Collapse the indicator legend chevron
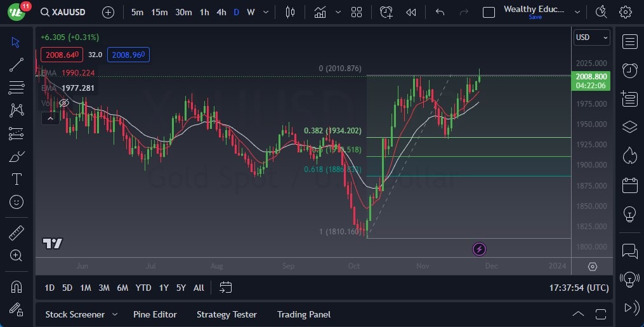The width and height of the screenshot is (644, 327). click(49, 117)
